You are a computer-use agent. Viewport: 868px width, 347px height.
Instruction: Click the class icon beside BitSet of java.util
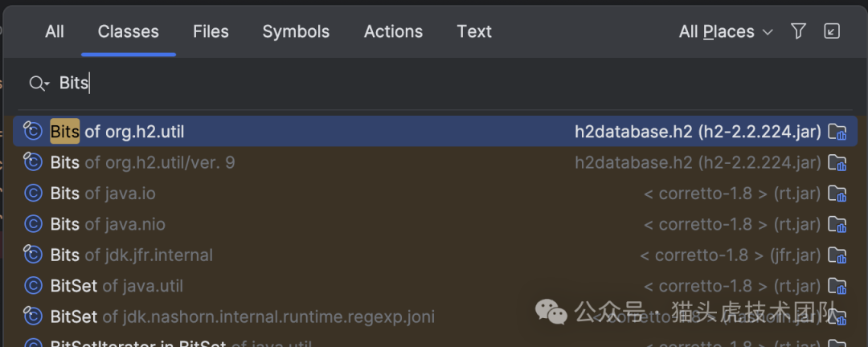(x=33, y=286)
